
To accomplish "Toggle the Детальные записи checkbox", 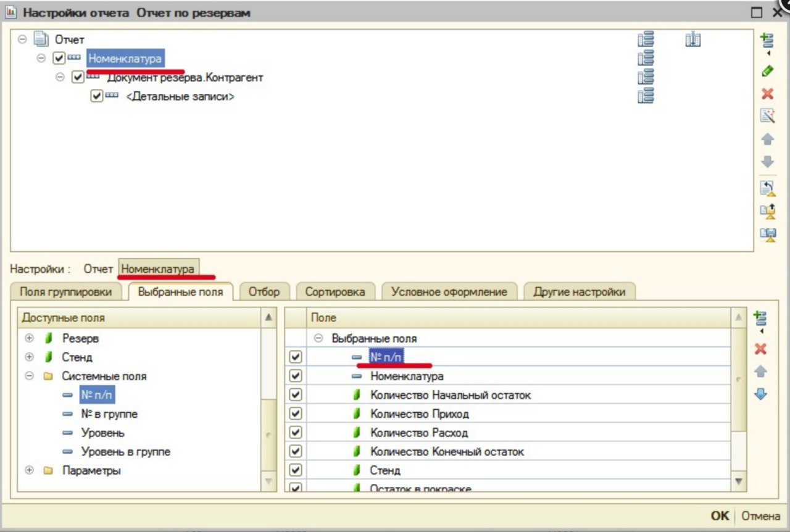I will [x=96, y=96].
